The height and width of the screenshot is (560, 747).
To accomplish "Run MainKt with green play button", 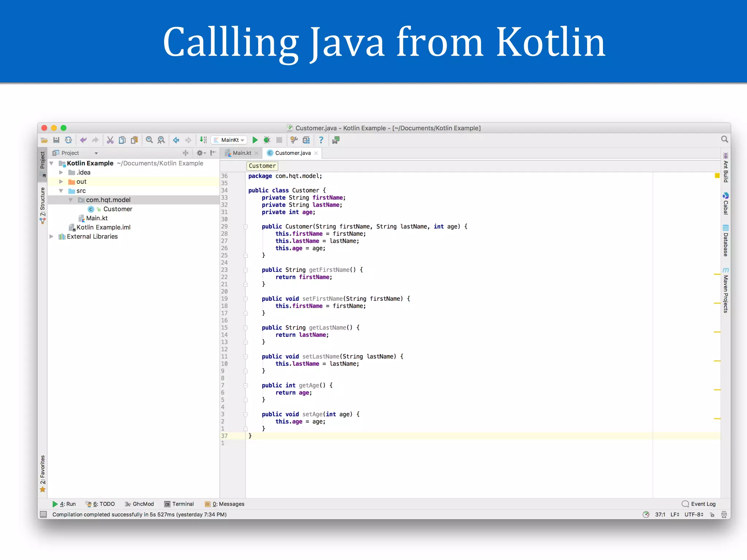I will (x=255, y=140).
